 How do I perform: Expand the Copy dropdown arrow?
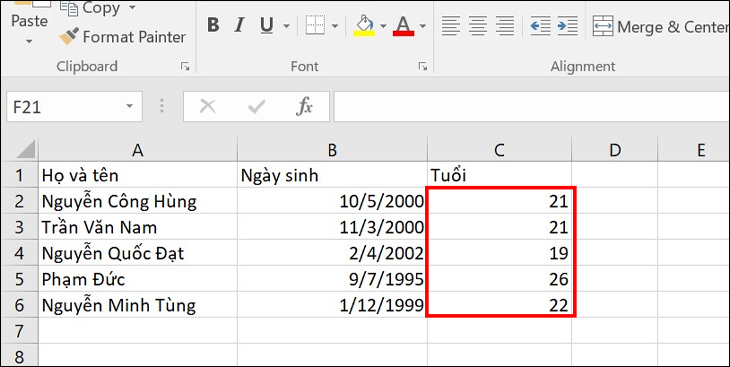[132, 8]
